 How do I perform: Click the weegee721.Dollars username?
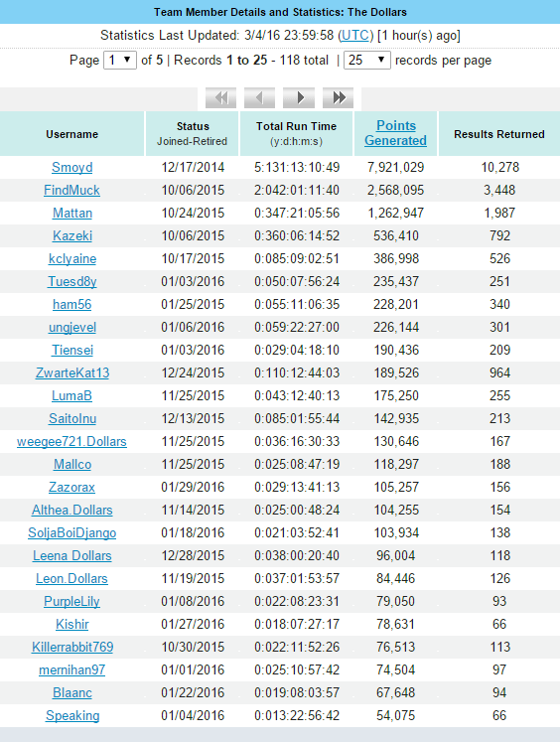coord(71,441)
